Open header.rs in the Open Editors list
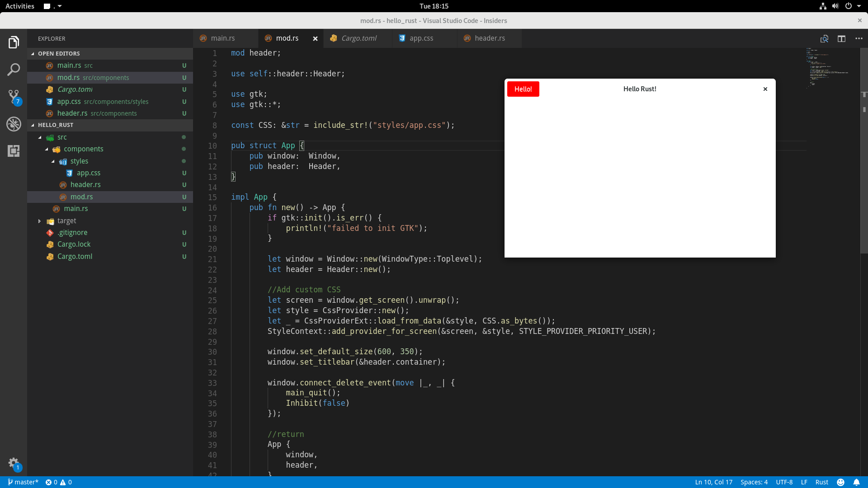 pos(110,113)
